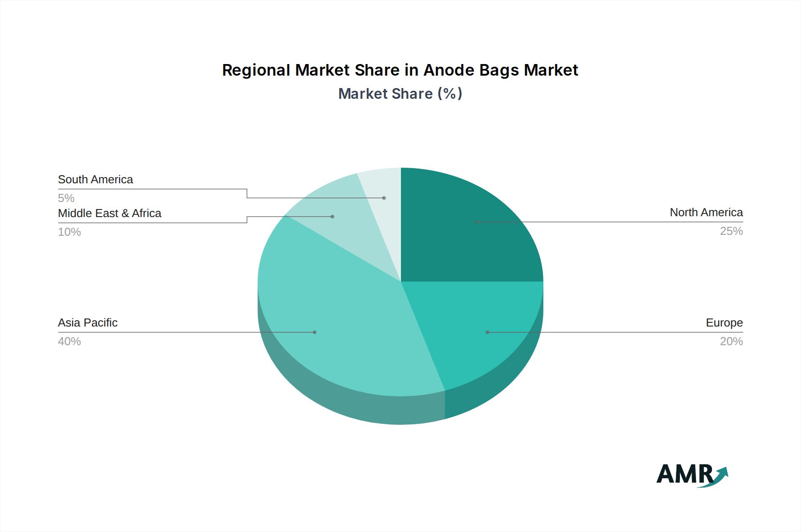The width and height of the screenshot is (801, 532).
Task: Click the Market Share (%) subtitle
Action: pos(400,94)
